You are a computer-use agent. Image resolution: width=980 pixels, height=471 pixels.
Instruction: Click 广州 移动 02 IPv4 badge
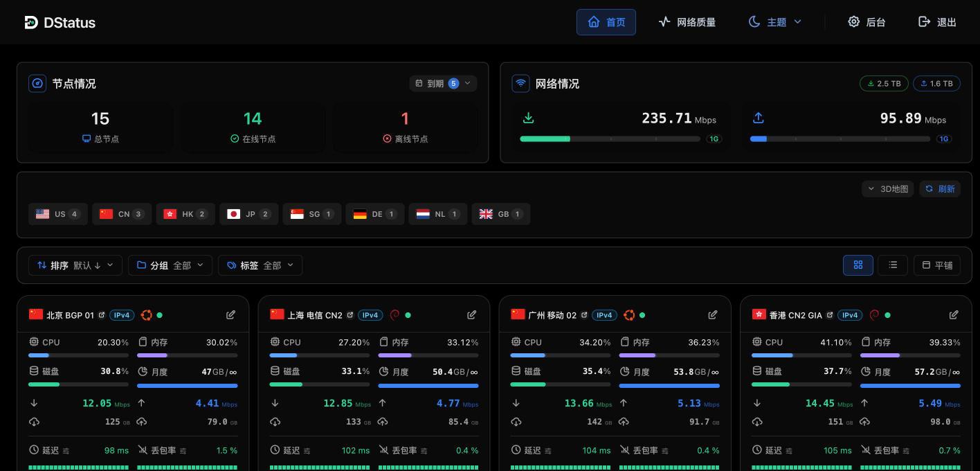point(604,315)
